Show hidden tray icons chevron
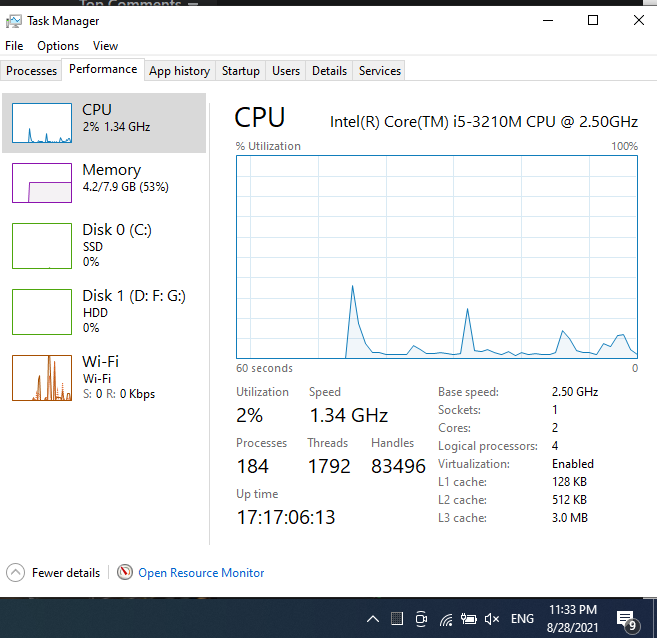Screen dimensions: 657x638 point(373,619)
